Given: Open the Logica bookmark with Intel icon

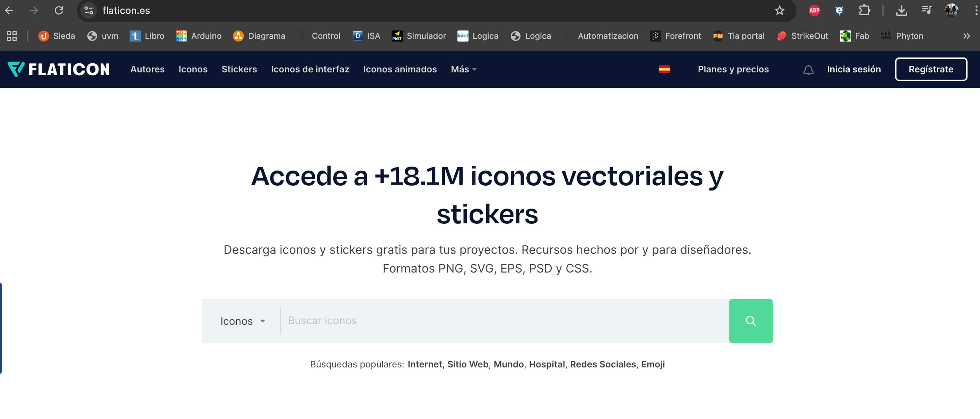Looking at the screenshot, I should [478, 36].
